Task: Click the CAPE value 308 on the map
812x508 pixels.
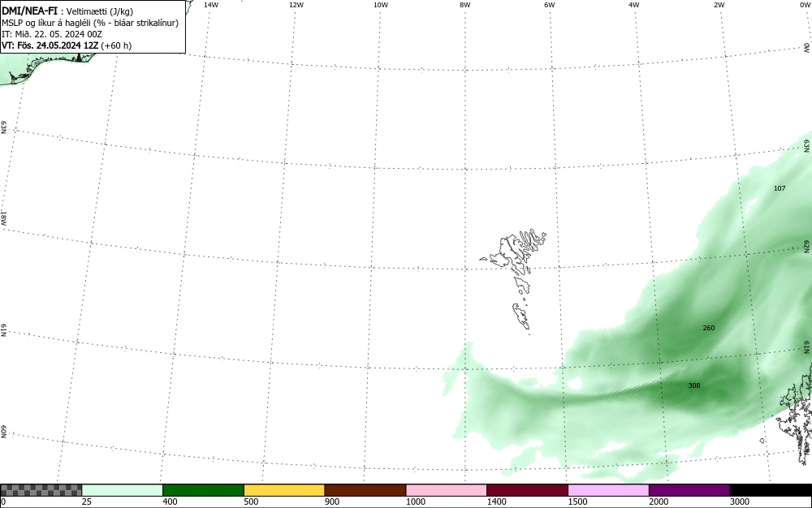Action: tap(694, 385)
